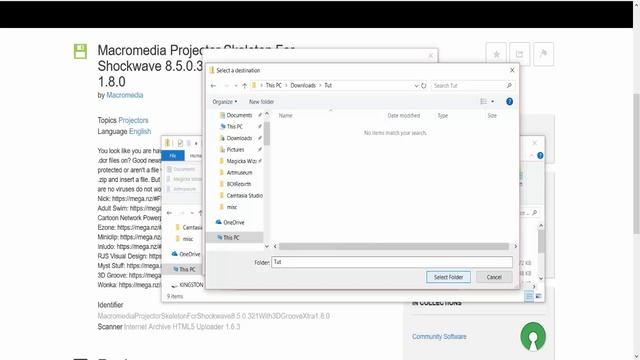Click the browser page vertical scrollbar
The image size is (640, 360).
pos(636,163)
